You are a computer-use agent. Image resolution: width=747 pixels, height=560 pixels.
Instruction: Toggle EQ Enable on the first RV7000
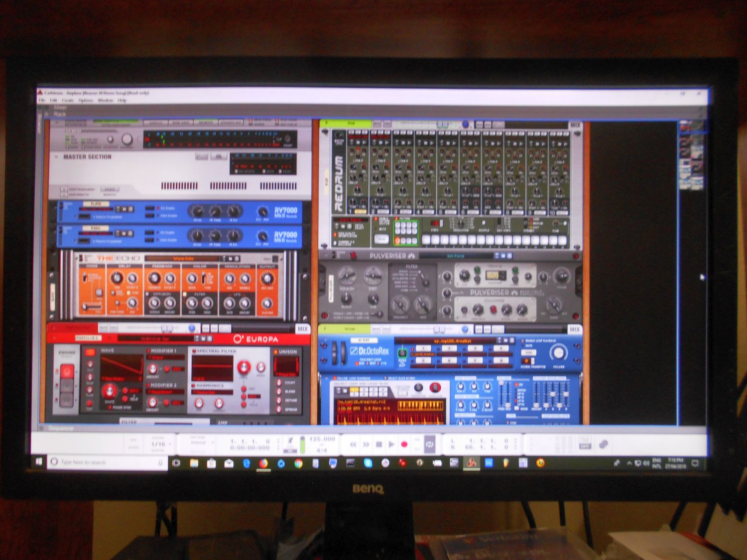(149, 208)
